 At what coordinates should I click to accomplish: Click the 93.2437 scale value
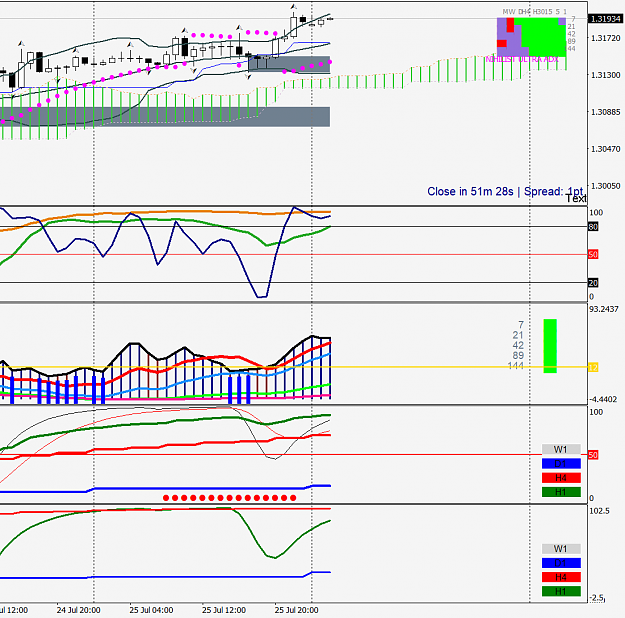click(x=604, y=309)
